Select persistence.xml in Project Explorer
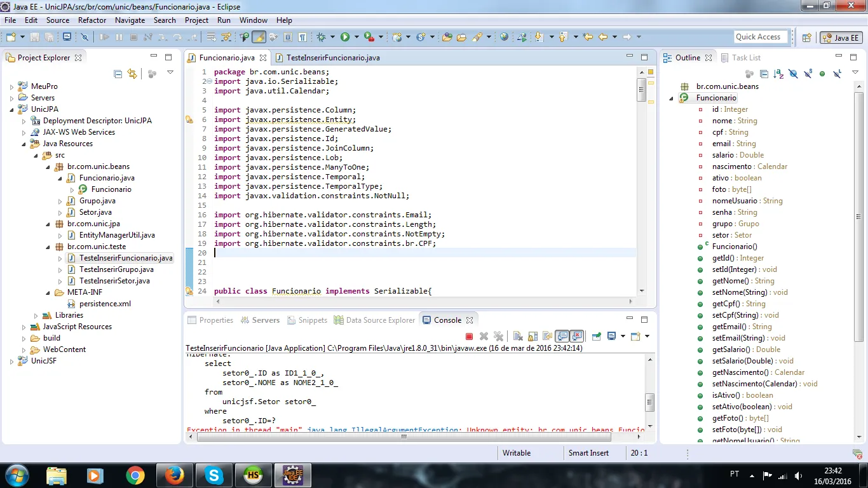 pyautogui.click(x=105, y=304)
